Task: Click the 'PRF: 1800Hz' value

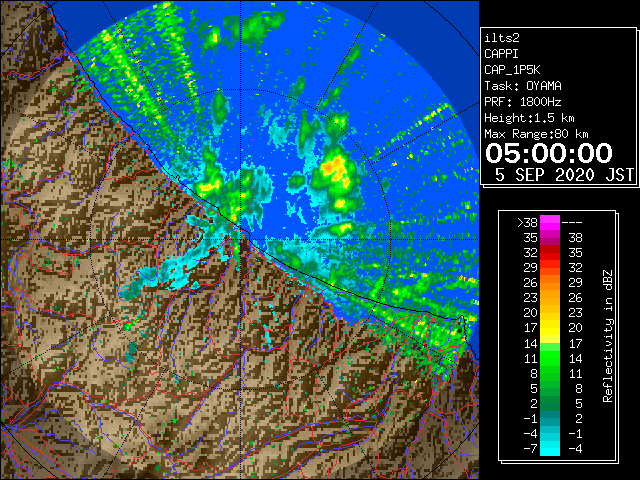Action: point(523,102)
